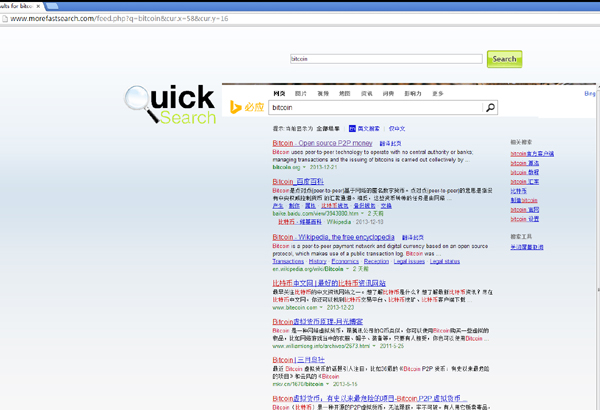Image resolution: width=600 pixels, height=410 pixels.
Task: Open Bitcoin - Open source P2P money result
Action: click(322, 143)
